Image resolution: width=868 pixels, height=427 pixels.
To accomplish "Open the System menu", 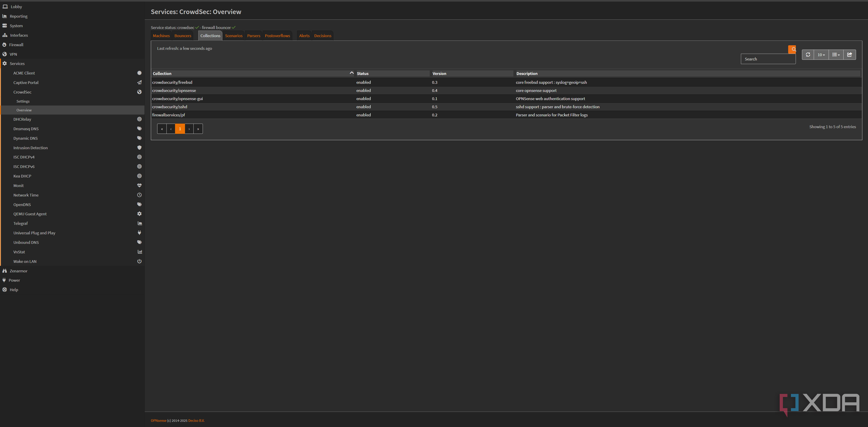I will click(x=72, y=26).
